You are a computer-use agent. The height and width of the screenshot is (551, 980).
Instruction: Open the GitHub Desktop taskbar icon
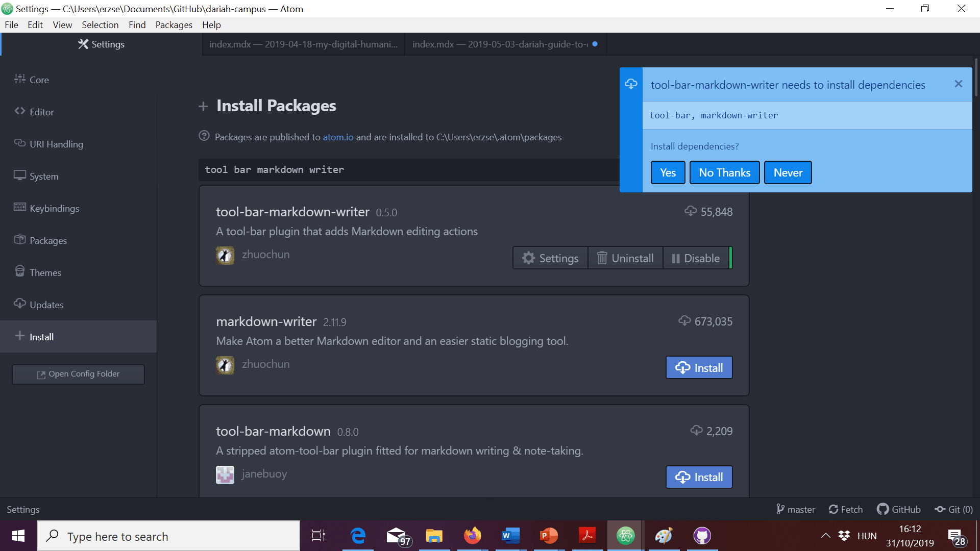[x=702, y=536]
